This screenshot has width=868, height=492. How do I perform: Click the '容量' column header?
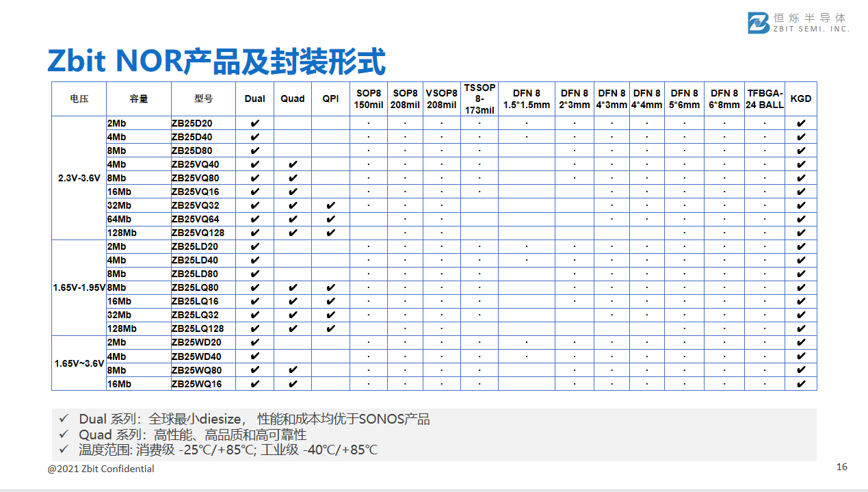(139, 99)
